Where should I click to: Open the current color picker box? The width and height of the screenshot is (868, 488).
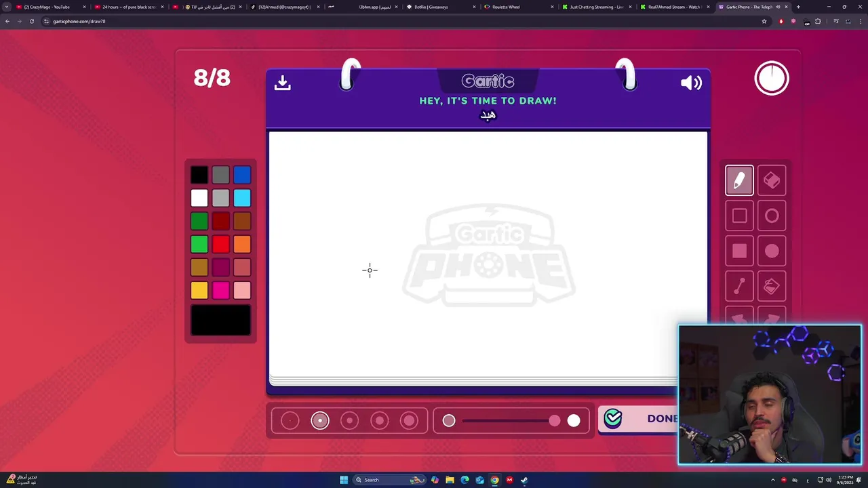pos(221,320)
